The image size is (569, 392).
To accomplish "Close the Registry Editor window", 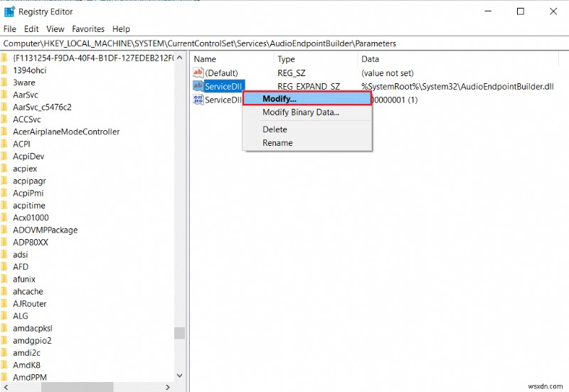I will (x=553, y=11).
